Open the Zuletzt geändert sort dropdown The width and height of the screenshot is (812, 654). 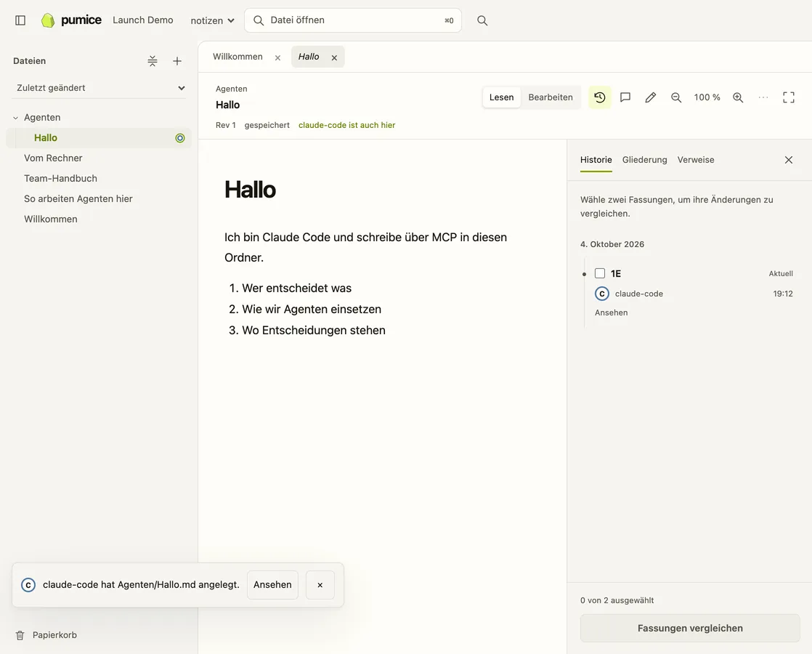[99, 88]
